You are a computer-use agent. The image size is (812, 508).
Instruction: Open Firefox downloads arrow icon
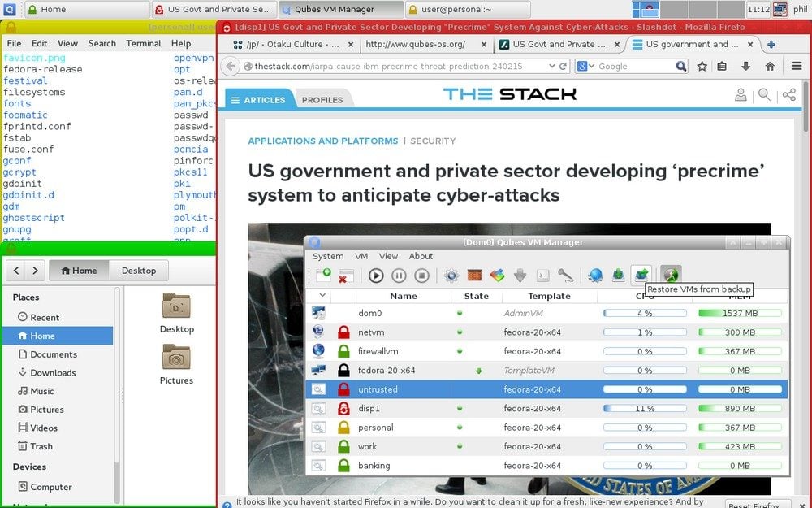click(x=745, y=67)
